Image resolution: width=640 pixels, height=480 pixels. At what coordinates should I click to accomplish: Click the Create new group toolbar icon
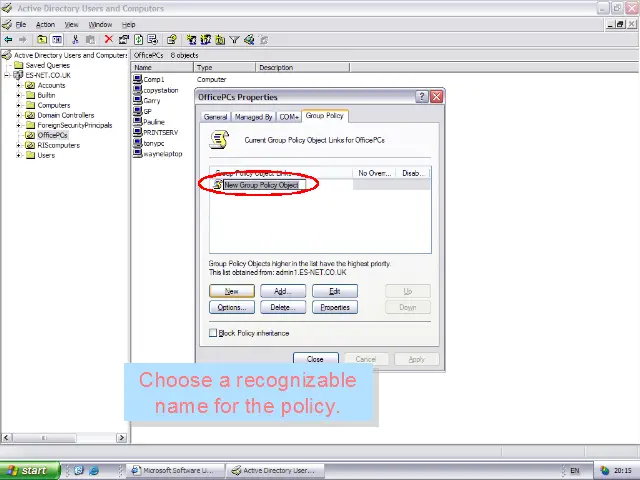coord(205,40)
